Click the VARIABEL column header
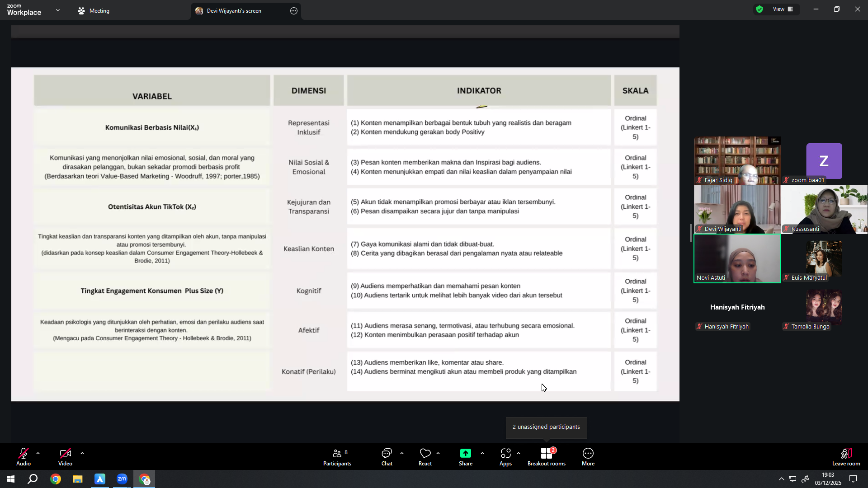868x488 pixels. [152, 91]
